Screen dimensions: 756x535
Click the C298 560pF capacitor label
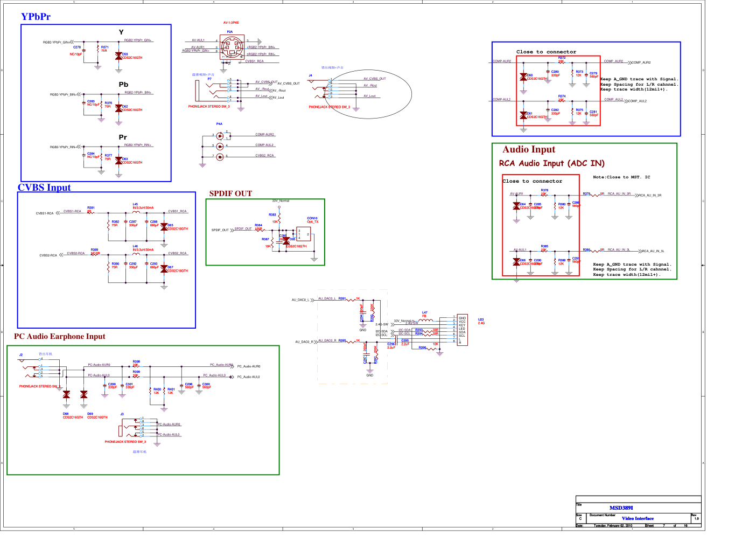[x=189, y=386]
